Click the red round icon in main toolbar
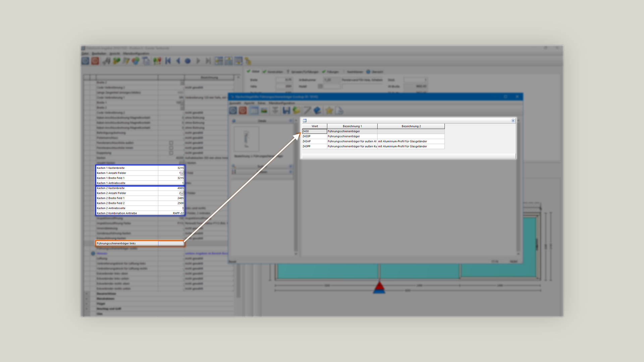 pos(95,61)
